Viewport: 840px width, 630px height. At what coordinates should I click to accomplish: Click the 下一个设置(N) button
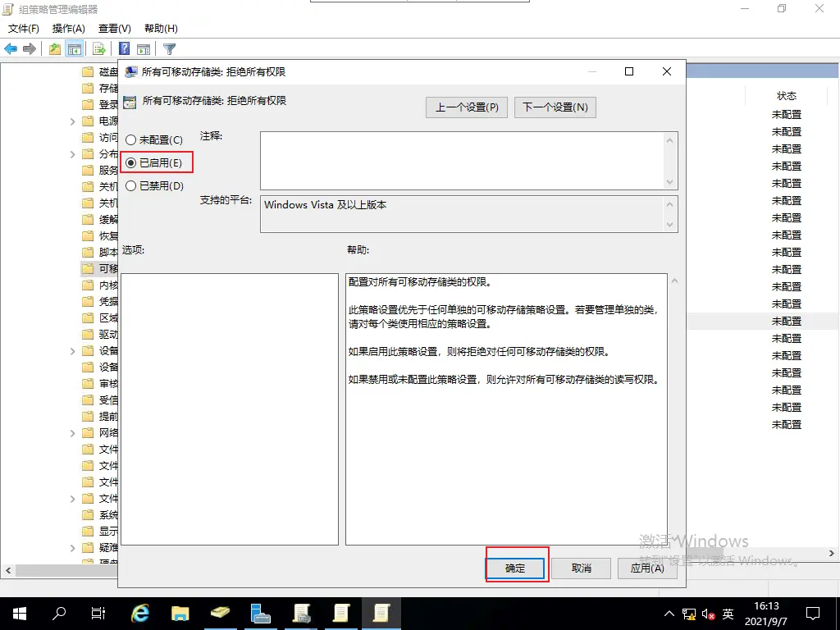coord(555,107)
